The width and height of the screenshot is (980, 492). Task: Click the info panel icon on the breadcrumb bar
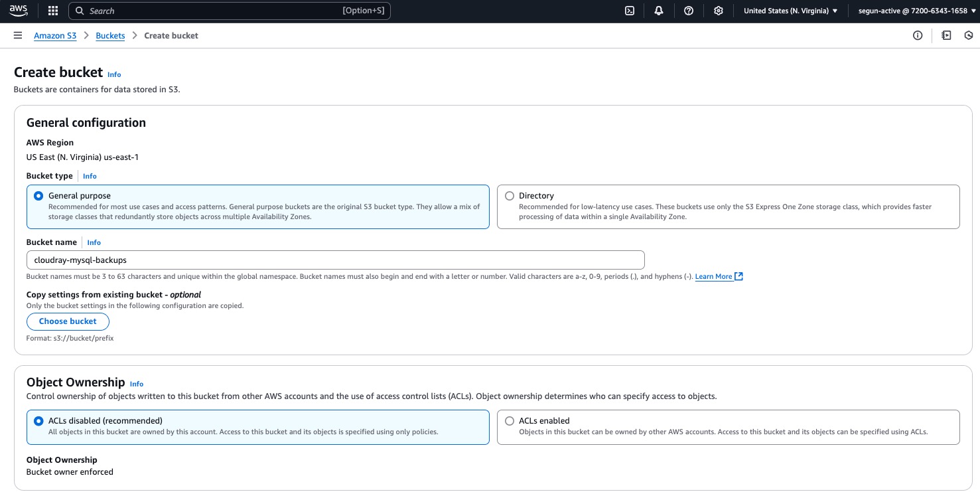(x=918, y=35)
